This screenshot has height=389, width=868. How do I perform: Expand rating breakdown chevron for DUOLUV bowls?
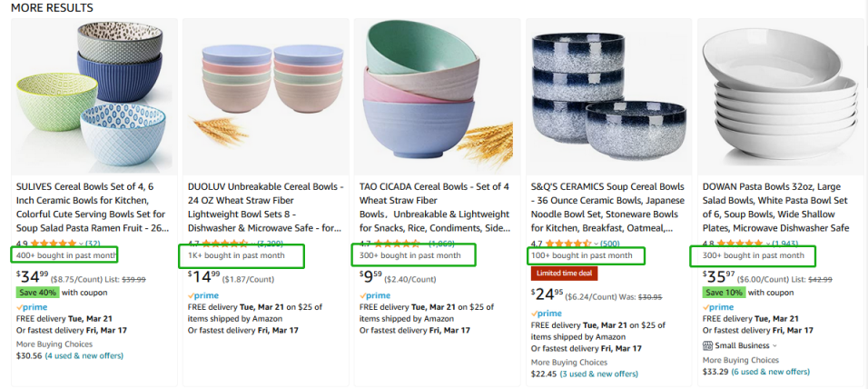tap(253, 244)
